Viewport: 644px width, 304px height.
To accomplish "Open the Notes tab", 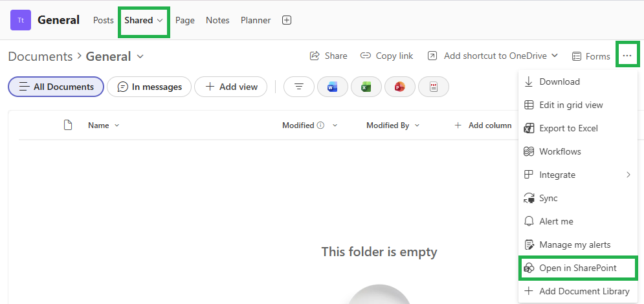I will point(217,20).
